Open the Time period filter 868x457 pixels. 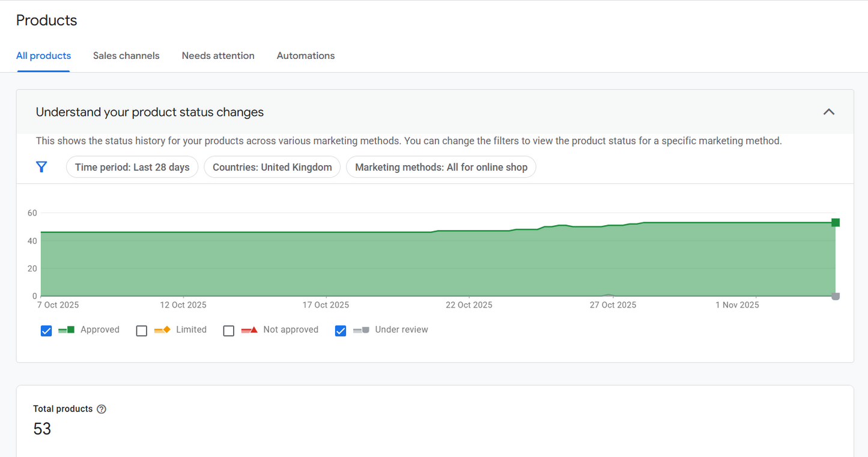coord(132,167)
